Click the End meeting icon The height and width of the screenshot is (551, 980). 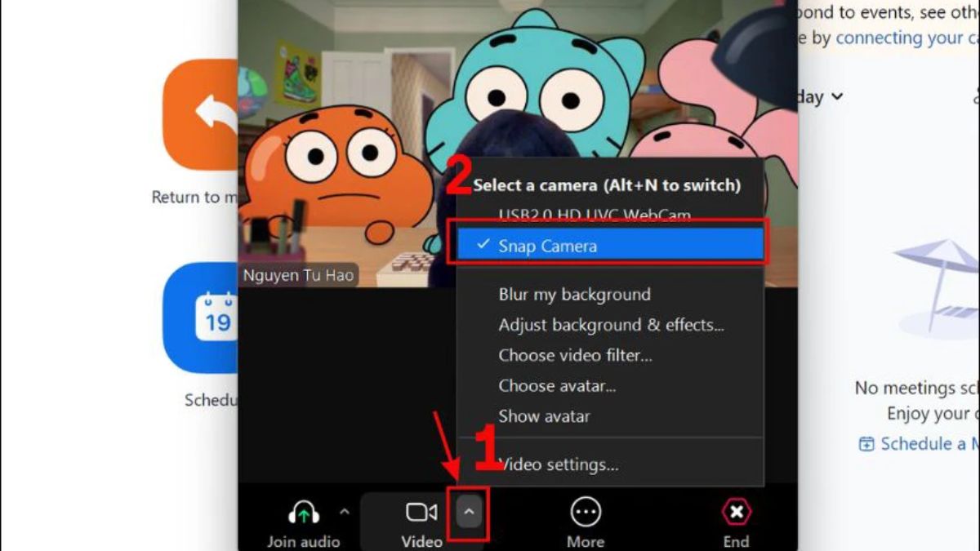tap(736, 512)
